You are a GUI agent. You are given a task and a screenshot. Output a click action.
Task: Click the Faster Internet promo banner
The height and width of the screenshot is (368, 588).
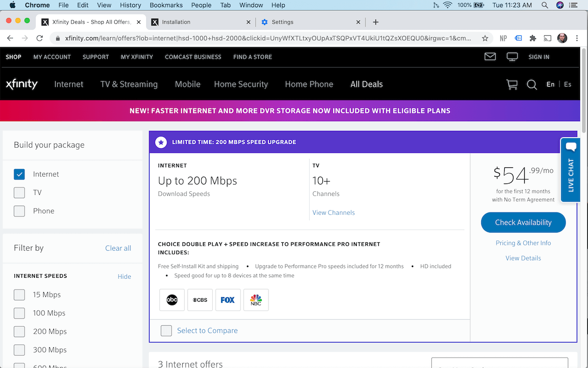(290, 111)
